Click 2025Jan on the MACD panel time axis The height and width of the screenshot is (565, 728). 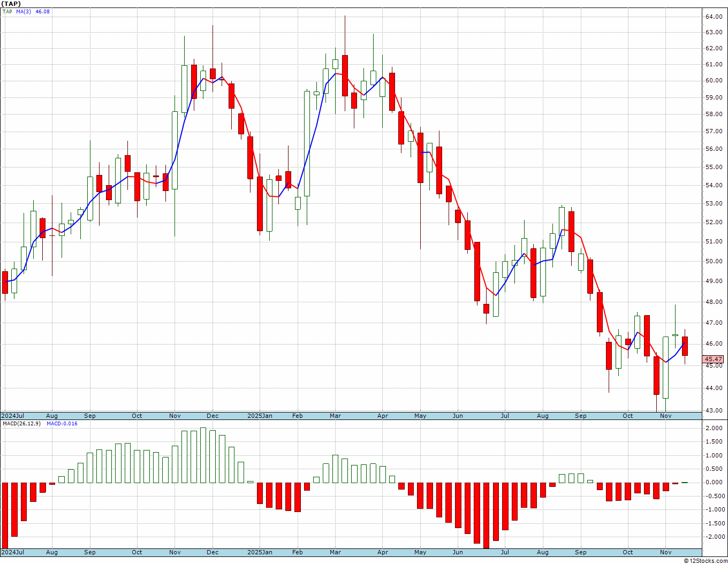(x=260, y=552)
